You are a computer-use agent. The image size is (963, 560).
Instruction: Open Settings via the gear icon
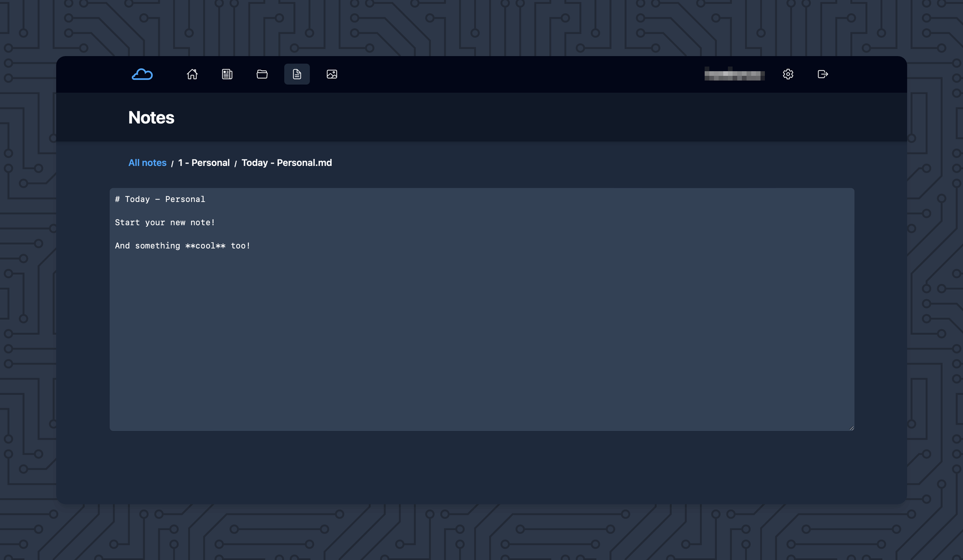point(788,74)
